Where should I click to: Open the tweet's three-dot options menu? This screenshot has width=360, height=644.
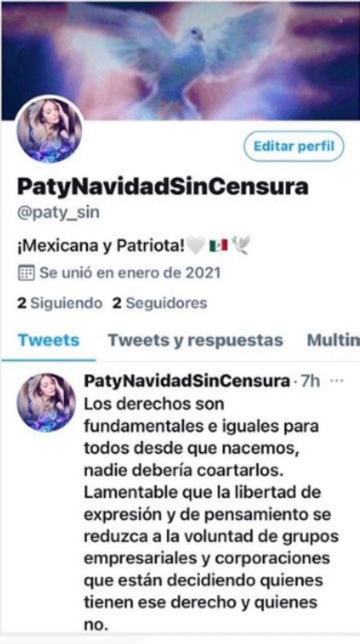click(337, 381)
